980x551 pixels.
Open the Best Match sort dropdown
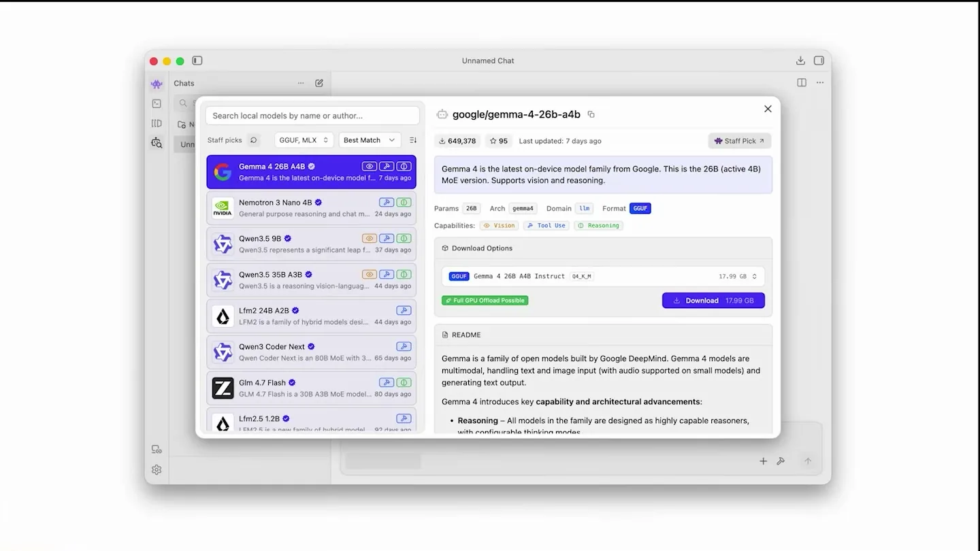(369, 140)
